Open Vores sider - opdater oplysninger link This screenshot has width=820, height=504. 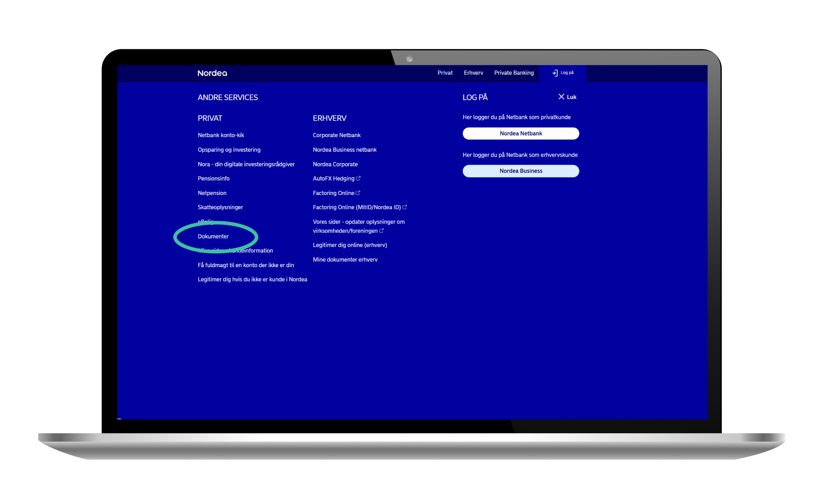tap(359, 226)
